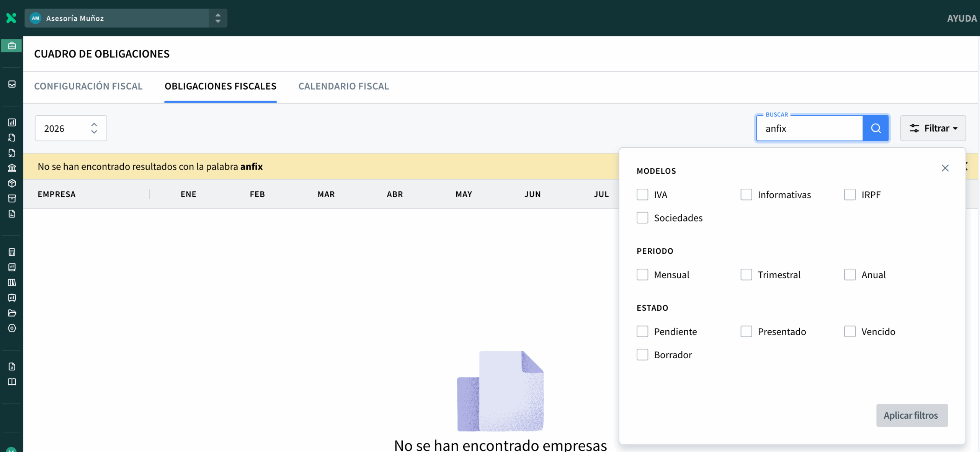Open the inbox tray sidebar icon
This screenshot has width=980, height=452.
12,84
